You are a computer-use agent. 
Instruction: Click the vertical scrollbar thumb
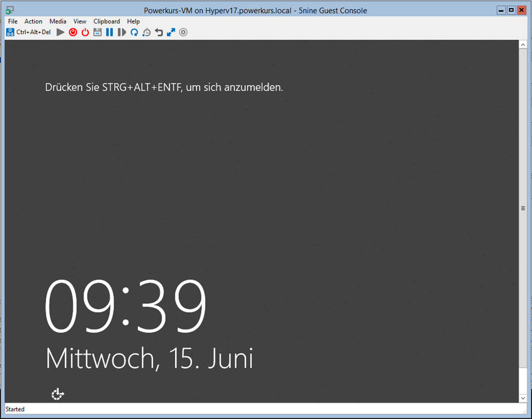pos(523,208)
